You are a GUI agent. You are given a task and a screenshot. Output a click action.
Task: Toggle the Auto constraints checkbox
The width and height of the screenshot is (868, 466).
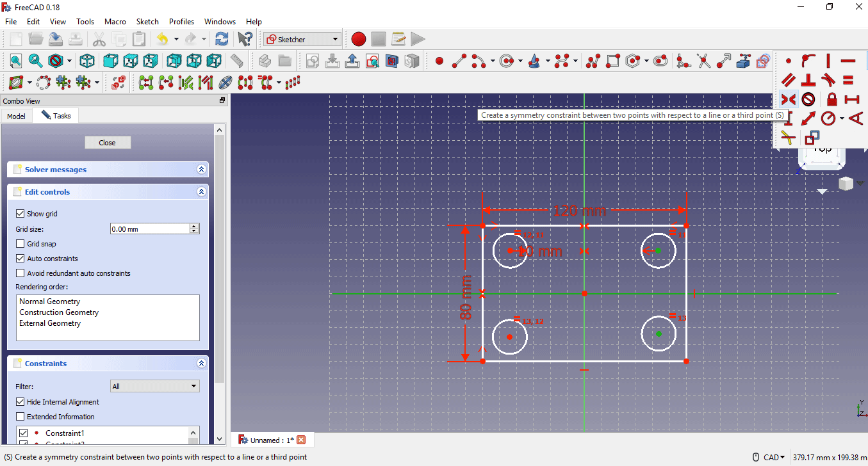point(20,259)
